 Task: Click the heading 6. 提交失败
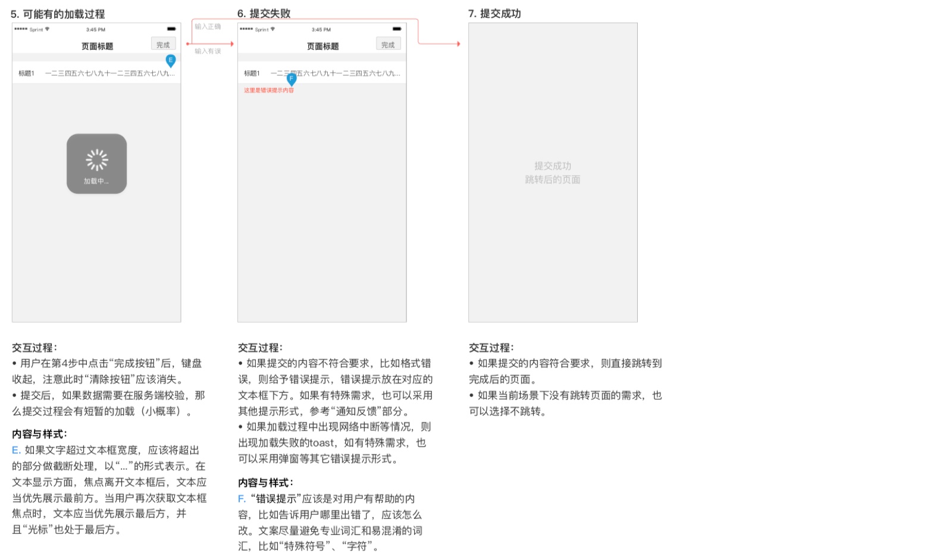(x=264, y=13)
